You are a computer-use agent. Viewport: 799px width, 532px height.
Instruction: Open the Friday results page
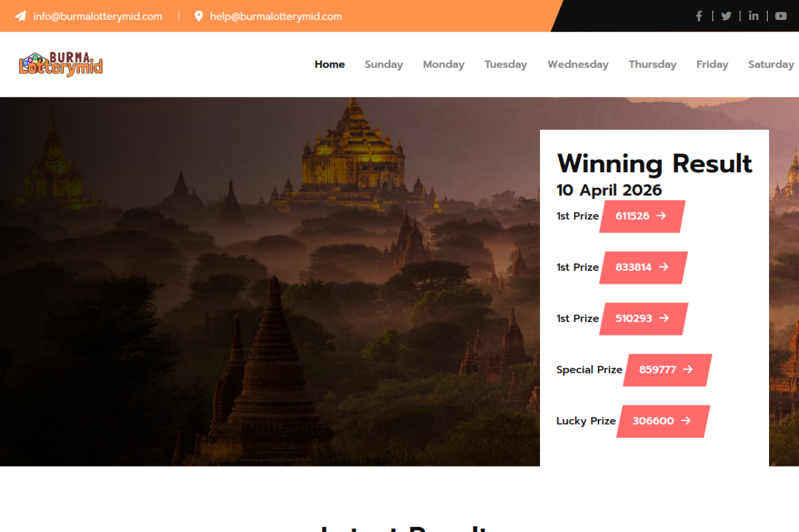[x=712, y=64]
